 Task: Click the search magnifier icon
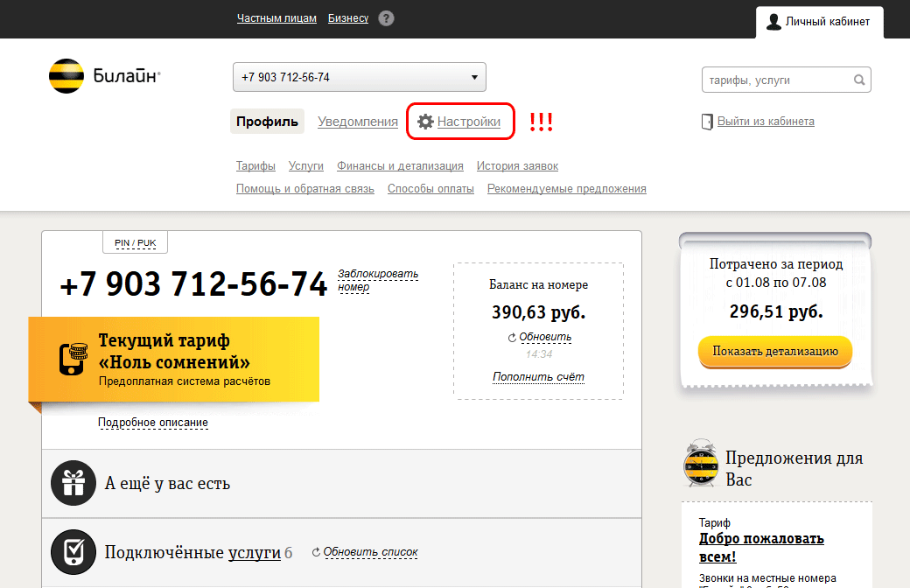click(x=859, y=80)
